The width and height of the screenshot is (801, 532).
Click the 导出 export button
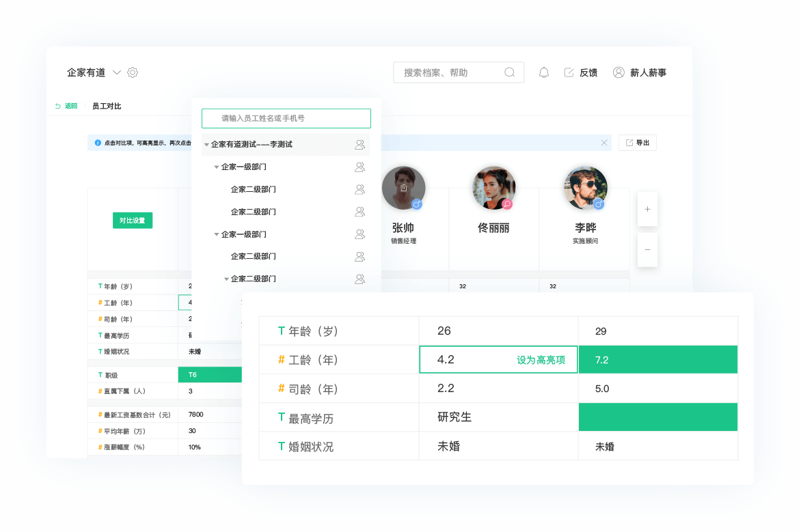[x=637, y=143]
